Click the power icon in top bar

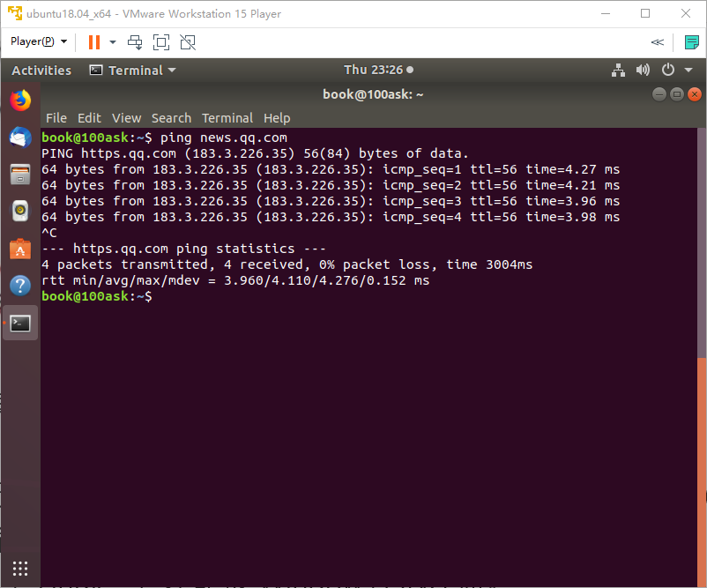click(x=668, y=70)
